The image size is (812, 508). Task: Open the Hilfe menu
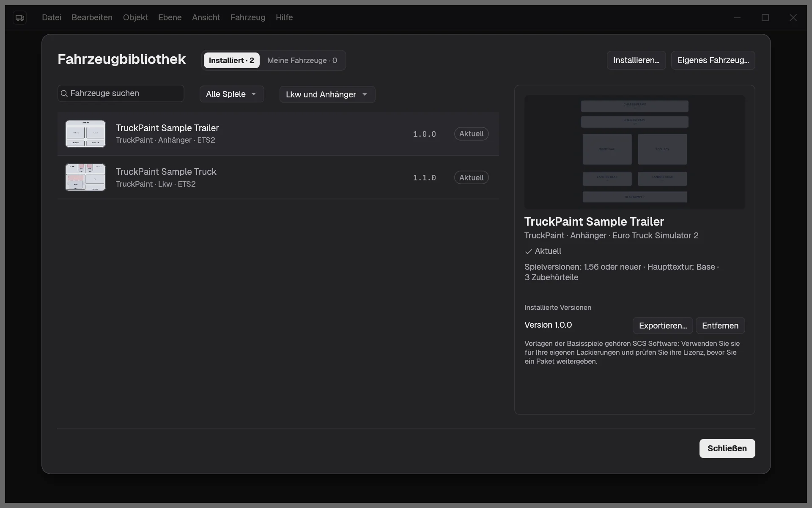(x=284, y=17)
